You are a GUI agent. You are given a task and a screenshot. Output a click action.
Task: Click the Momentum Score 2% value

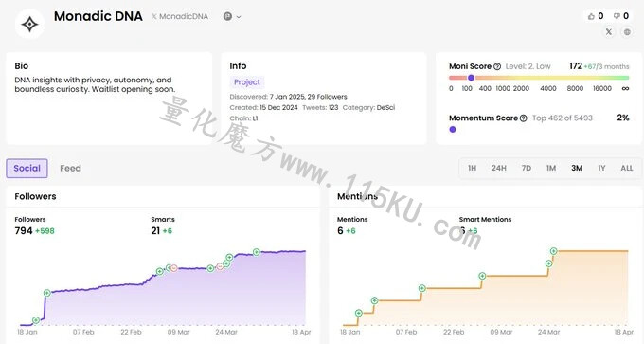pyautogui.click(x=623, y=118)
